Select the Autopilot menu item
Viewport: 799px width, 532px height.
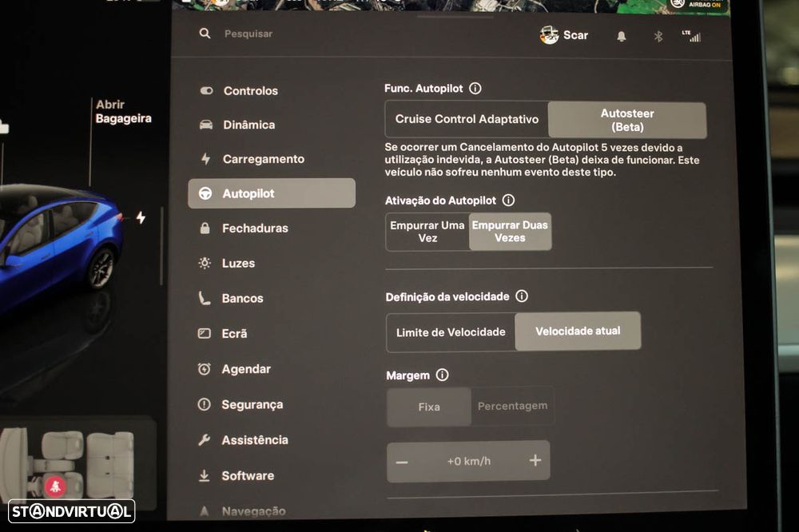pyautogui.click(x=272, y=193)
